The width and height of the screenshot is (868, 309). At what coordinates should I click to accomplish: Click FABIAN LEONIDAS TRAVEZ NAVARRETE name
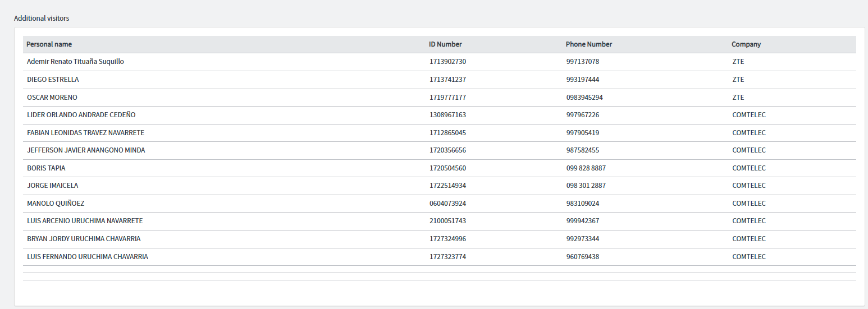coord(86,133)
